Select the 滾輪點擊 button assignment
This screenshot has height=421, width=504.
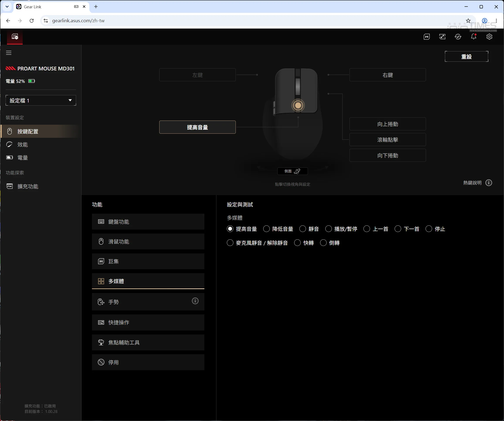(x=388, y=140)
